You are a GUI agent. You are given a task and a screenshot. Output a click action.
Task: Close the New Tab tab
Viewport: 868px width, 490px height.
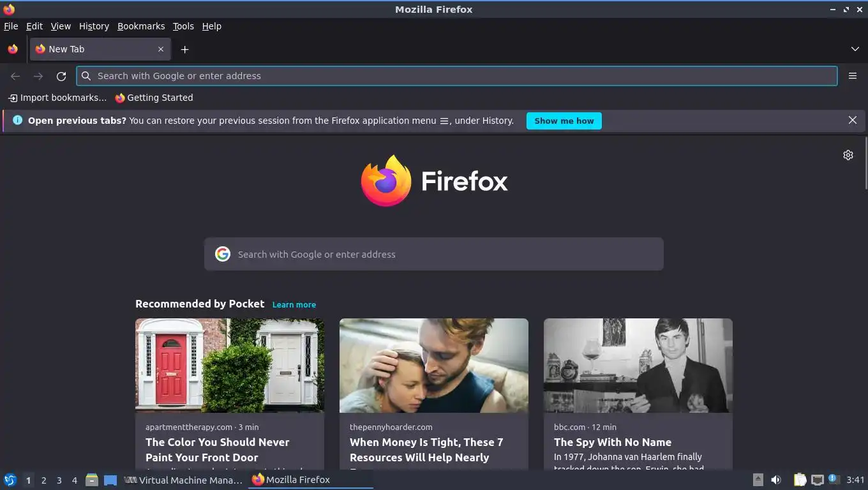(x=161, y=49)
